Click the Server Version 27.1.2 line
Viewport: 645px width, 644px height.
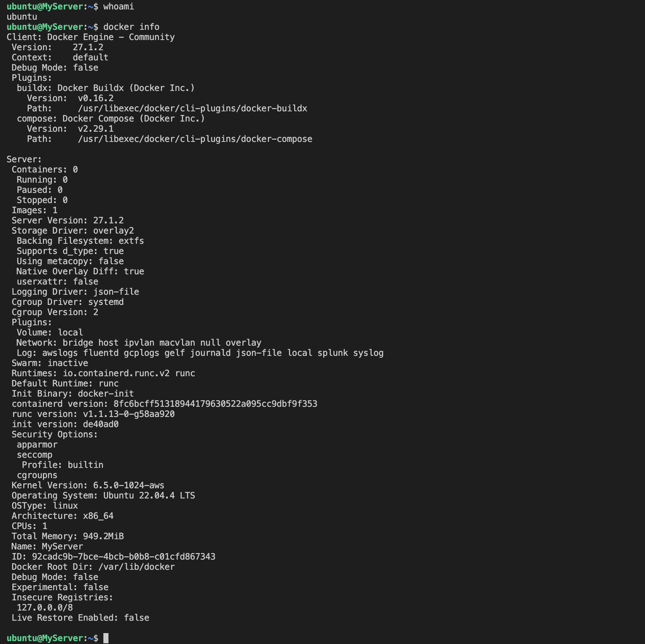pos(68,220)
